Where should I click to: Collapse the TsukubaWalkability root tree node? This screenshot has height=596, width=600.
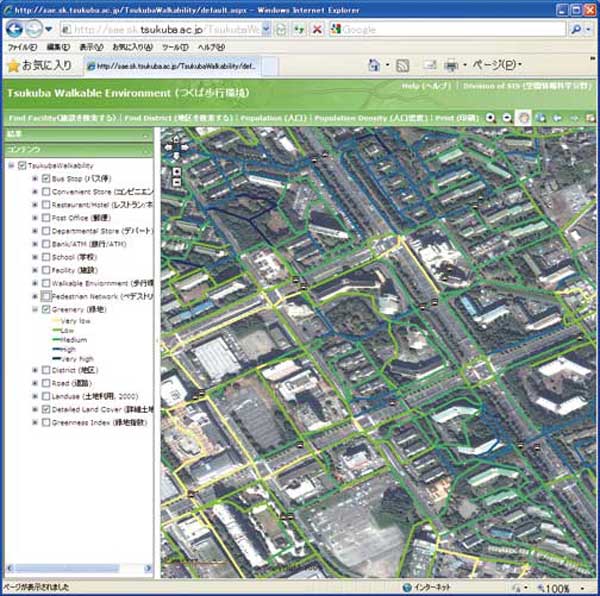pyautogui.click(x=11, y=165)
